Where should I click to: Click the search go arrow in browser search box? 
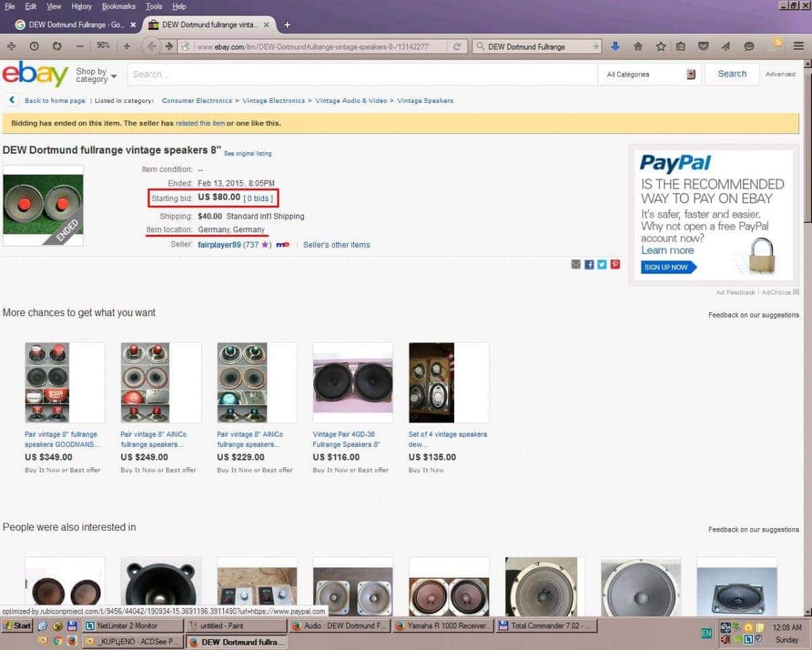(596, 47)
